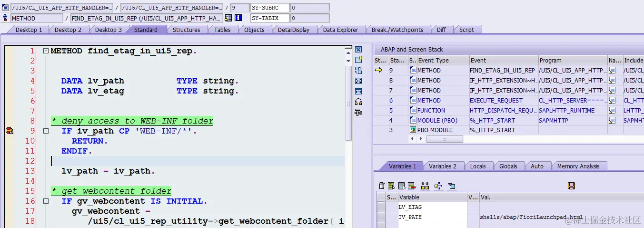This screenshot has height=228, width=644.
Task: Click the stack table left scroll arrow
Action: pyautogui.click(x=412, y=139)
